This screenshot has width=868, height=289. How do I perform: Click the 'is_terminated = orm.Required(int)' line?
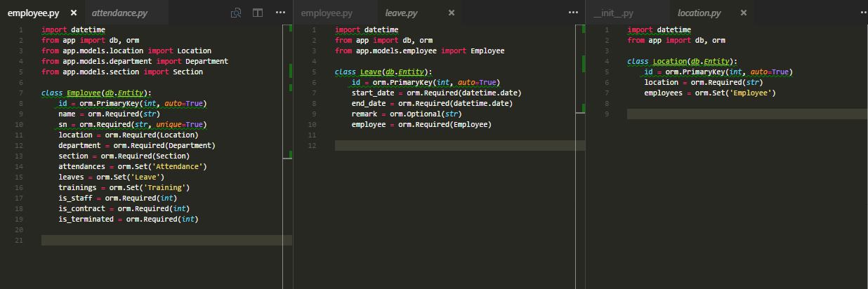(x=128, y=219)
